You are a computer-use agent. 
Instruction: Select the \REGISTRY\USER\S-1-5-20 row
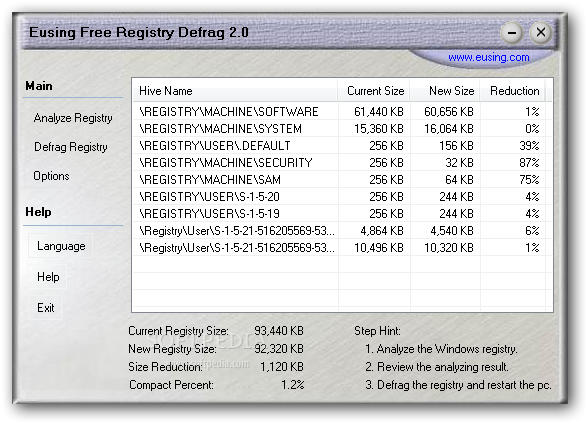tap(342, 196)
